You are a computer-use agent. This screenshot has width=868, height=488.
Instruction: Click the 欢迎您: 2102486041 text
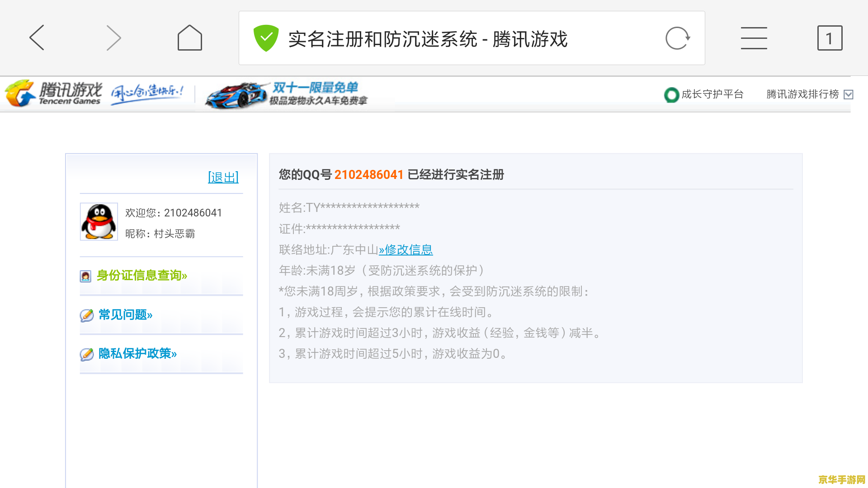[174, 212]
